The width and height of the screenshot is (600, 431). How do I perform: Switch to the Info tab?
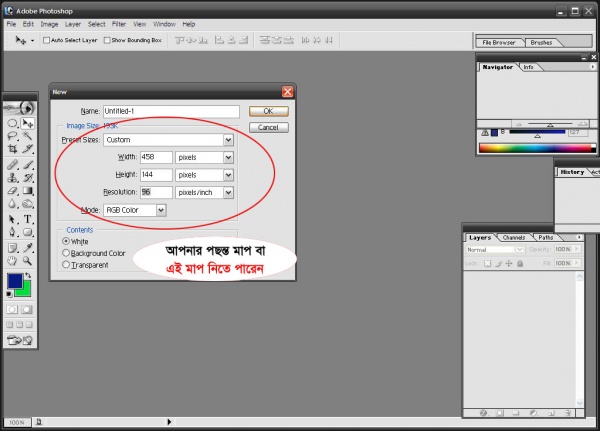pos(528,67)
